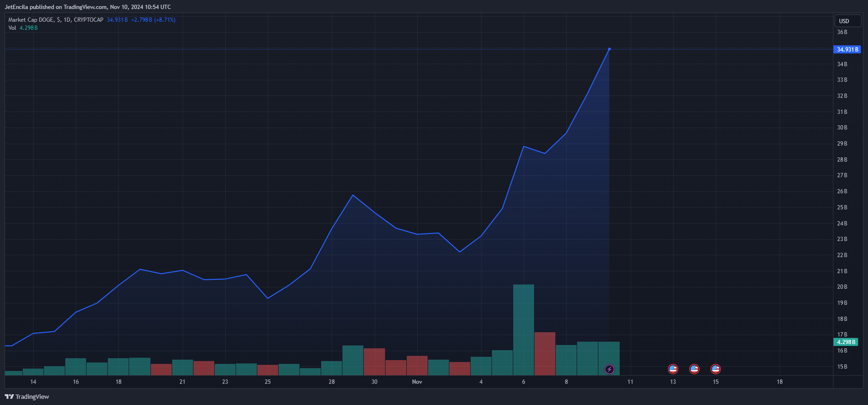The image size is (868, 405).
Task: Click the "30" date axis label
Action: click(374, 382)
